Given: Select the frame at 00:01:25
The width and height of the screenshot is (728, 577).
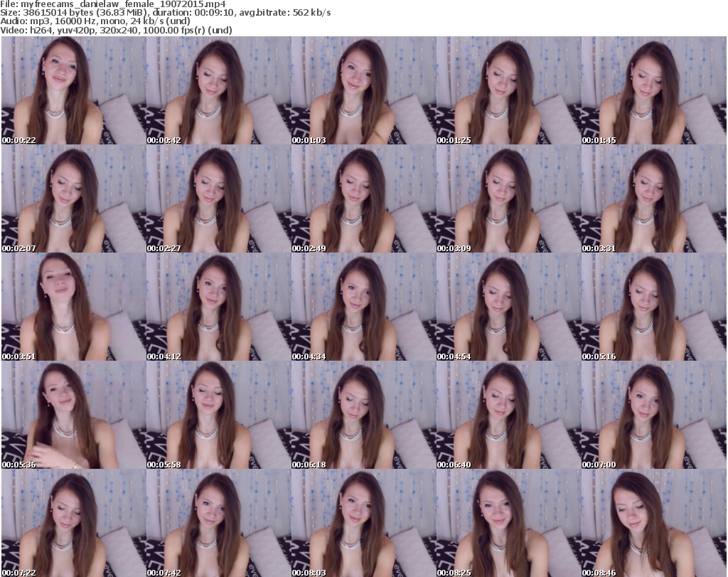Looking at the screenshot, I should (508, 90).
